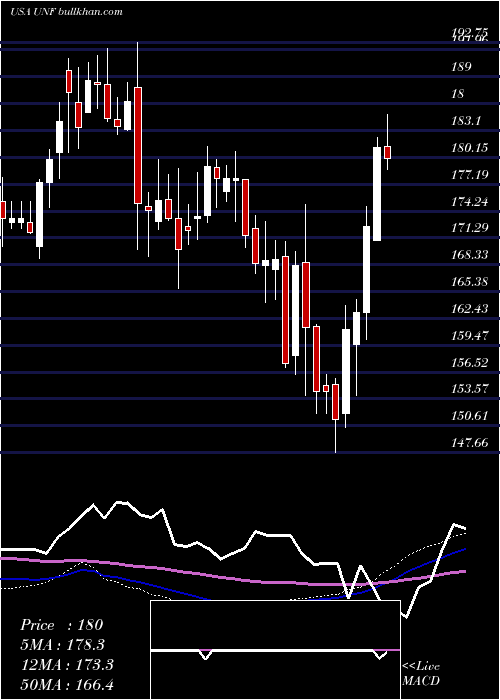The image size is (500, 700).
Task: Click the '12MA : 173.3' value
Action: click(67, 665)
